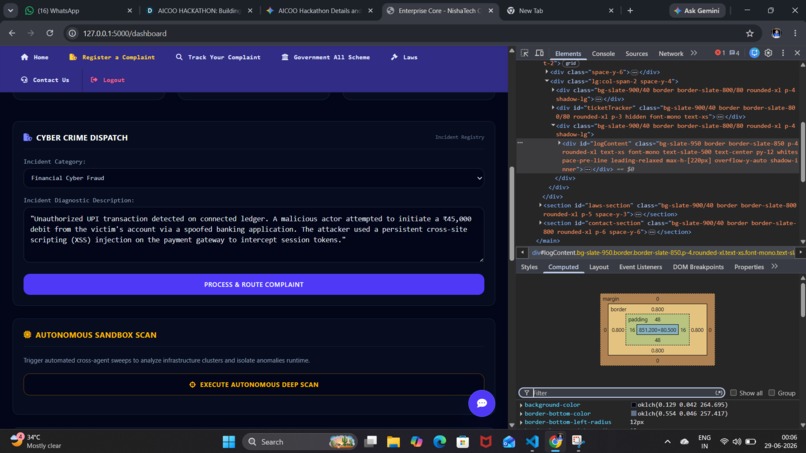Viewport: 806px width, 453px height.
Task: Expand background-color computed property
Action: pos(521,405)
